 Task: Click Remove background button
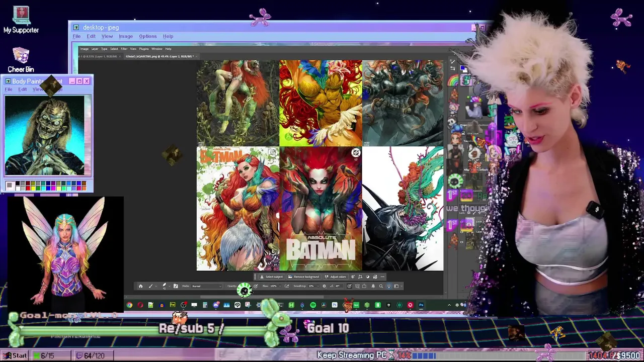[303, 277]
